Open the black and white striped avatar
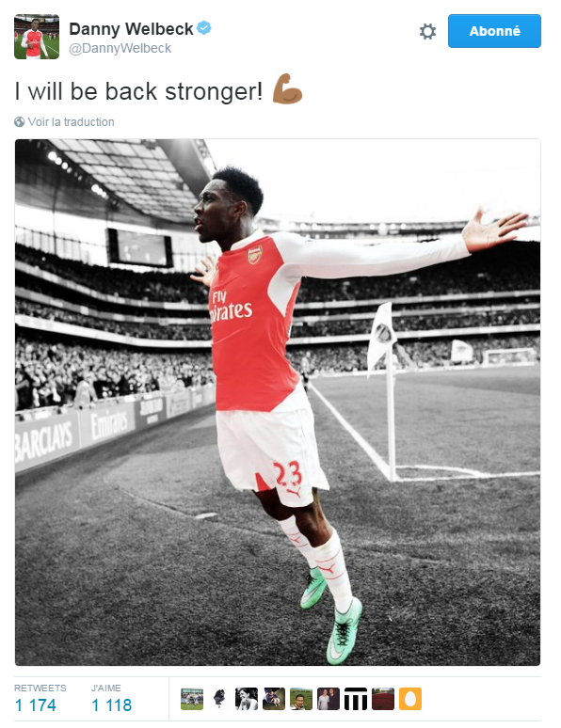This screenshot has height=728, width=561. click(356, 699)
